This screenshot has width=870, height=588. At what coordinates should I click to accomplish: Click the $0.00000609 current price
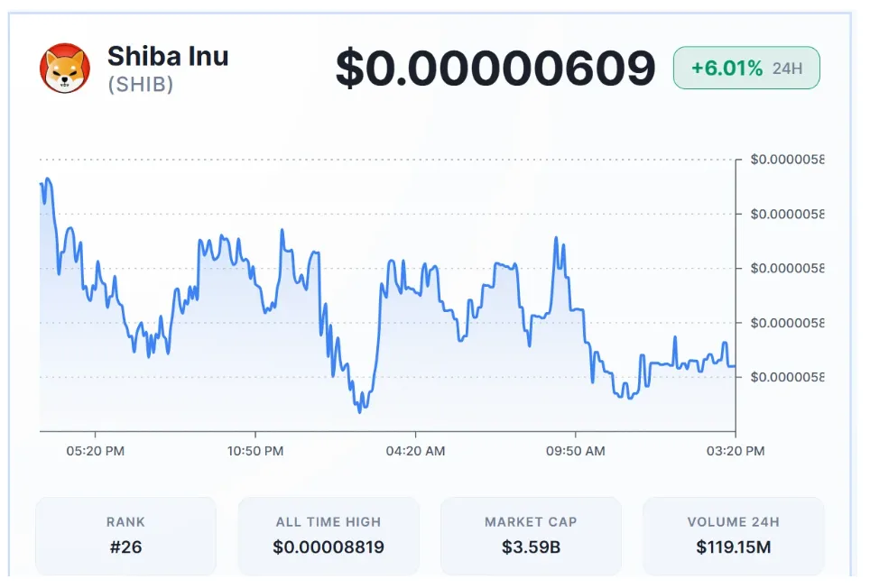pos(495,69)
